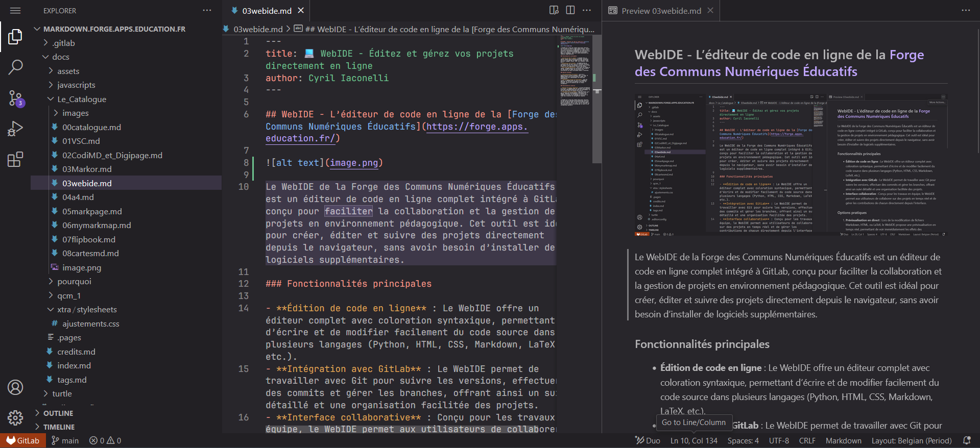Open 01VSC.md file

tap(81, 141)
